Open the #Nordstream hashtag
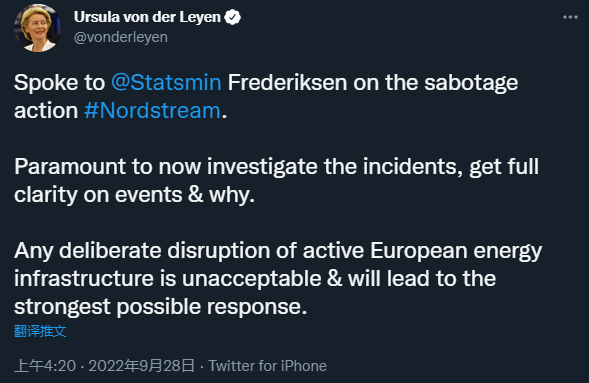Viewport: 589px width, 383px height. [x=152, y=111]
